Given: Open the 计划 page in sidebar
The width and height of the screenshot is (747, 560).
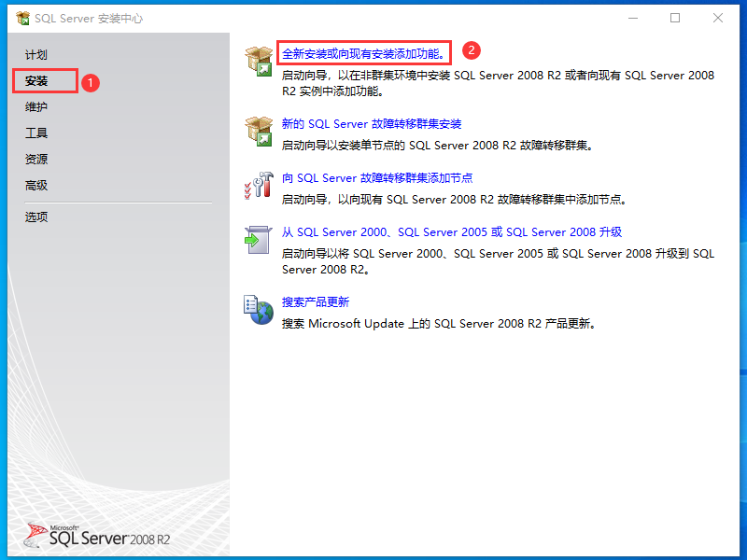Looking at the screenshot, I should [x=36, y=55].
